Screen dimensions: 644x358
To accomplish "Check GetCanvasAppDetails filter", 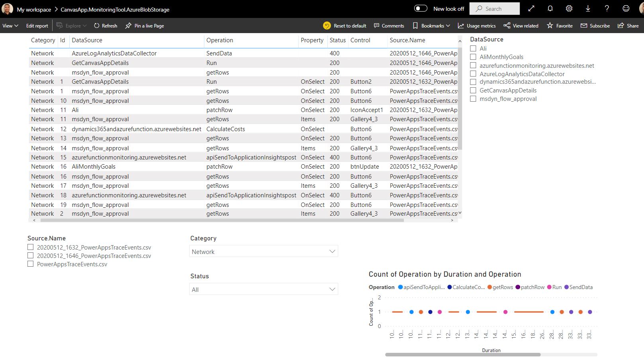I will pyautogui.click(x=473, y=90).
